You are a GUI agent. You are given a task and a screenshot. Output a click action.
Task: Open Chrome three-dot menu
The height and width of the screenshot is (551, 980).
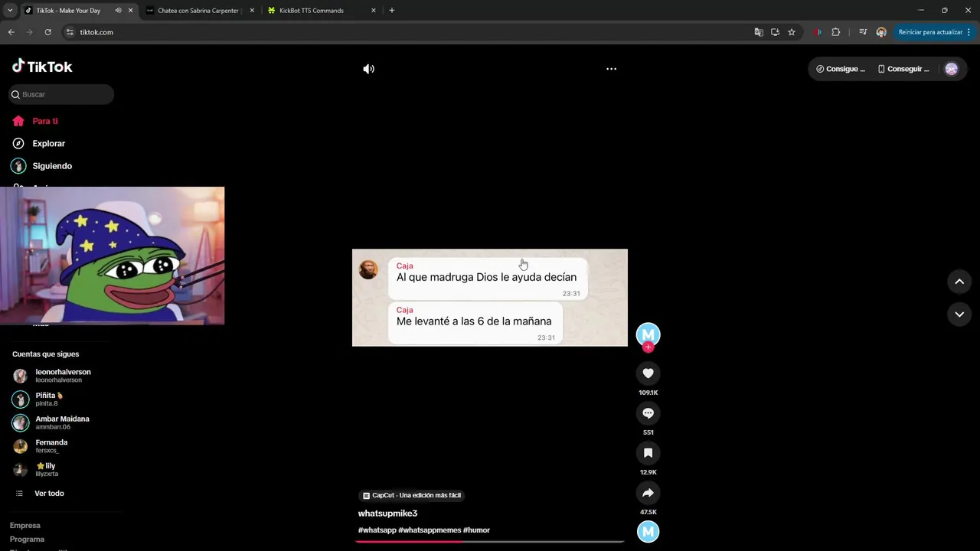(x=969, y=32)
